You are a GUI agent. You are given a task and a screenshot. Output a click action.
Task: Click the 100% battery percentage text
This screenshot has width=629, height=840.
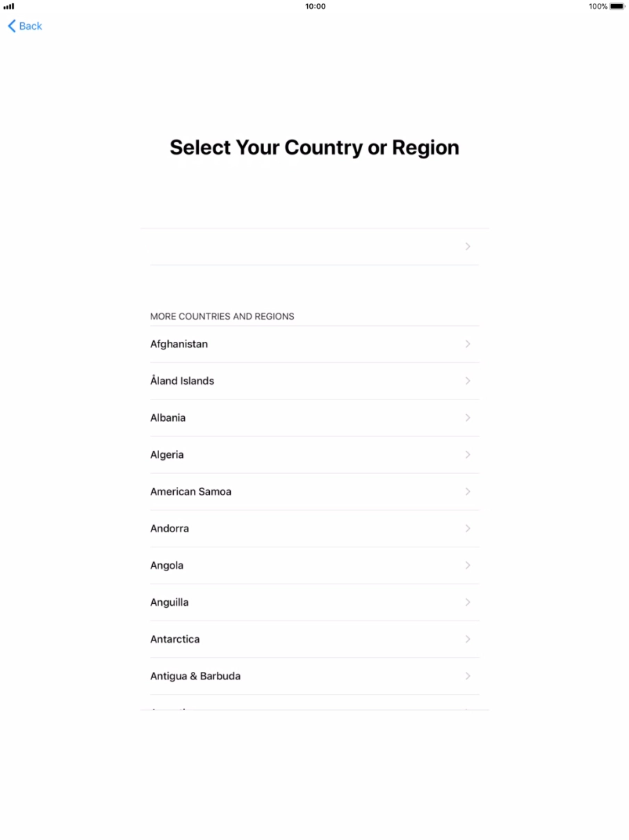(598, 6)
